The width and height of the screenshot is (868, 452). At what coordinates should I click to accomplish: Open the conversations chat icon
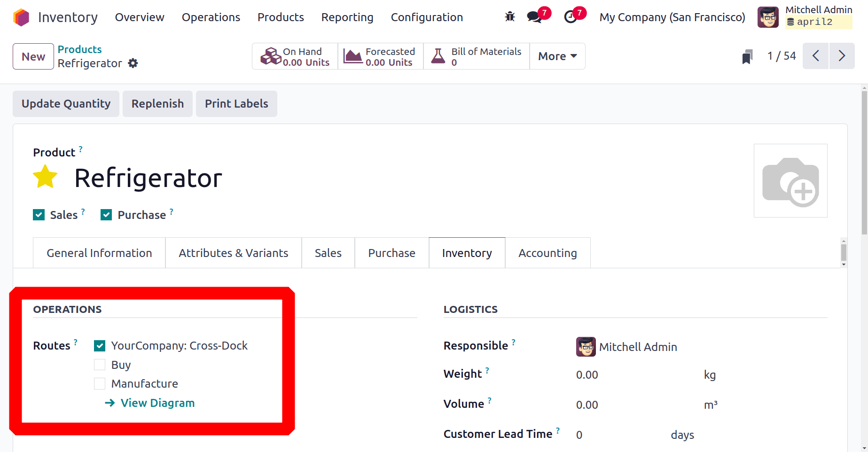[534, 17]
